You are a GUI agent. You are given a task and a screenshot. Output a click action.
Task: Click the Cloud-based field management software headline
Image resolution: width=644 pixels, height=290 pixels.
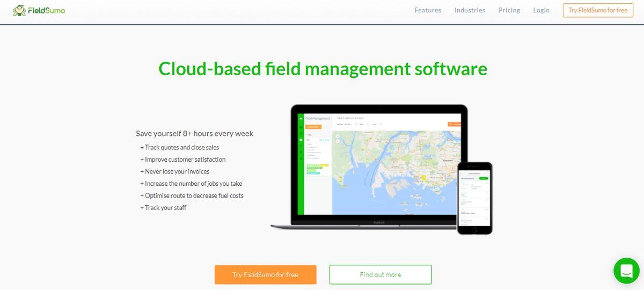(x=323, y=69)
